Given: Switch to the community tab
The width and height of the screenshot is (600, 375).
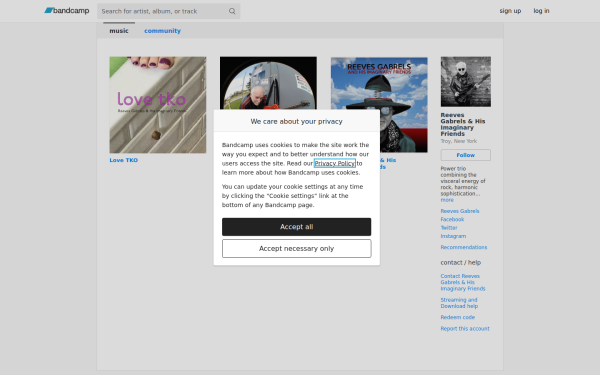Looking at the screenshot, I should (x=162, y=31).
